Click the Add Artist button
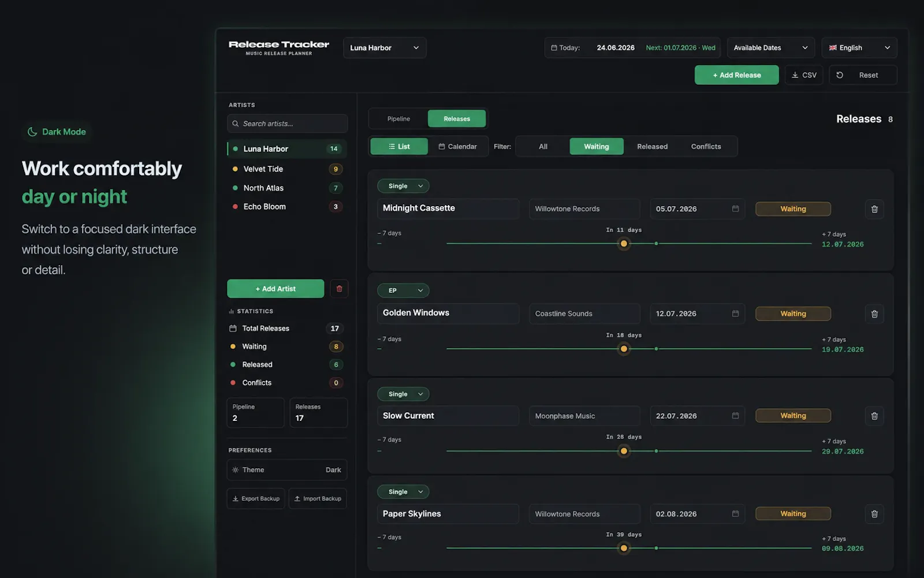This screenshot has height=578, width=924. (x=275, y=289)
